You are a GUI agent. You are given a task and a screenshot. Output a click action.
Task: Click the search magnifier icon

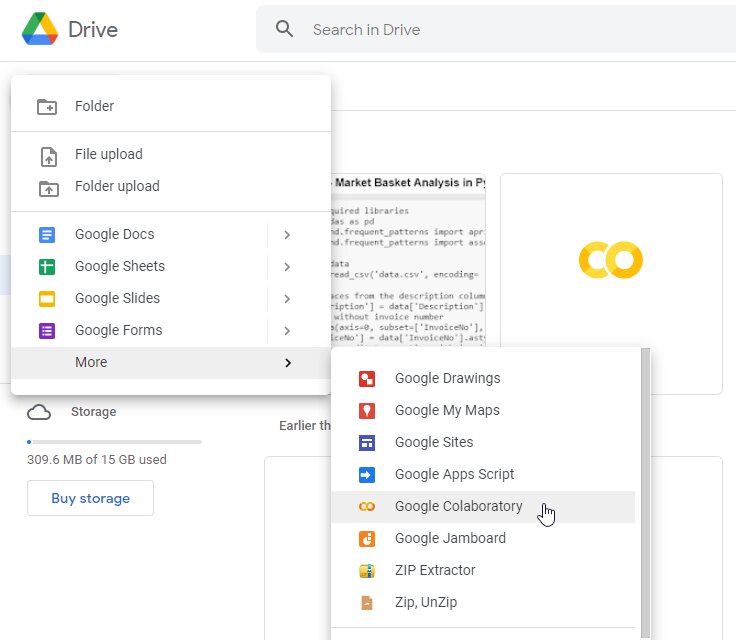click(285, 29)
